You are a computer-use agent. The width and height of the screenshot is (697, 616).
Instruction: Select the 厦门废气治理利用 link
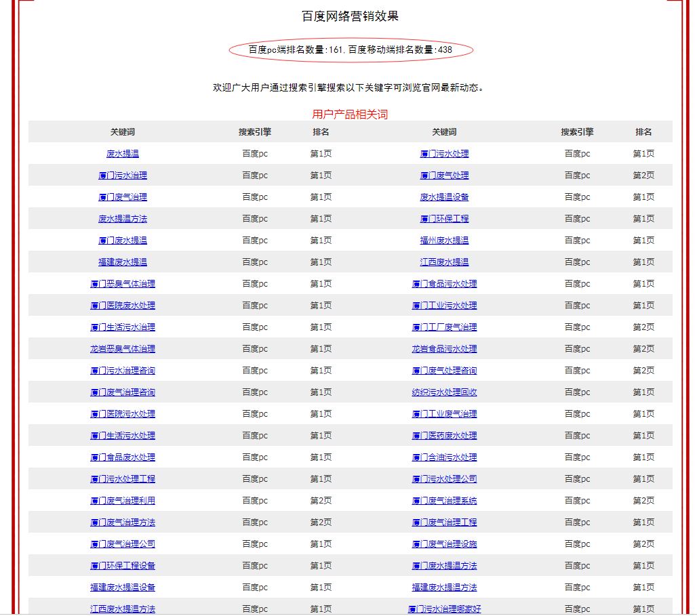tap(122, 501)
